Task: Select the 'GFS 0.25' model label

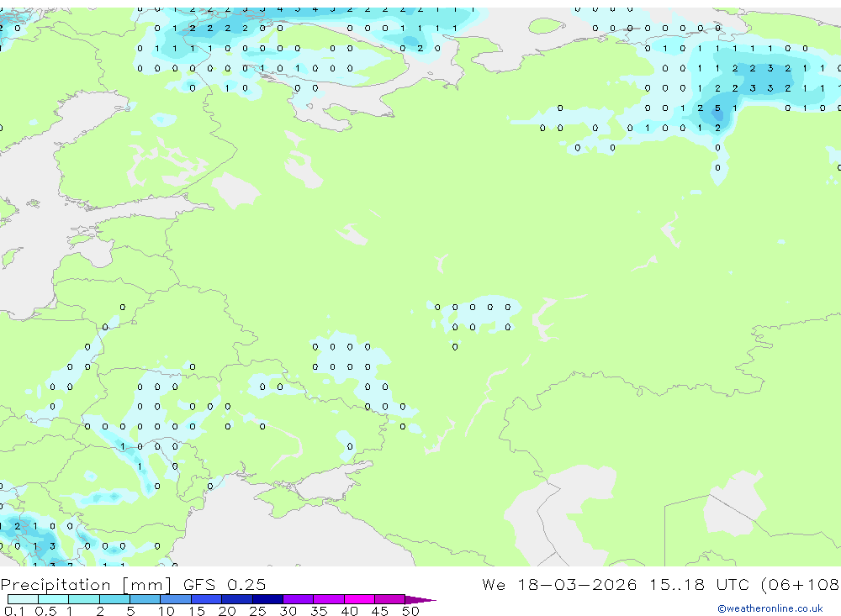Action: pos(225,584)
